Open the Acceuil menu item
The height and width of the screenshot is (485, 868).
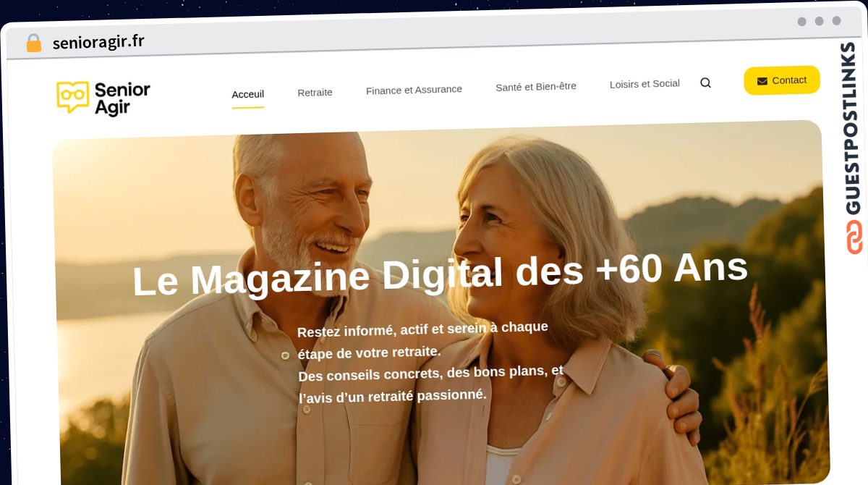[x=247, y=94]
